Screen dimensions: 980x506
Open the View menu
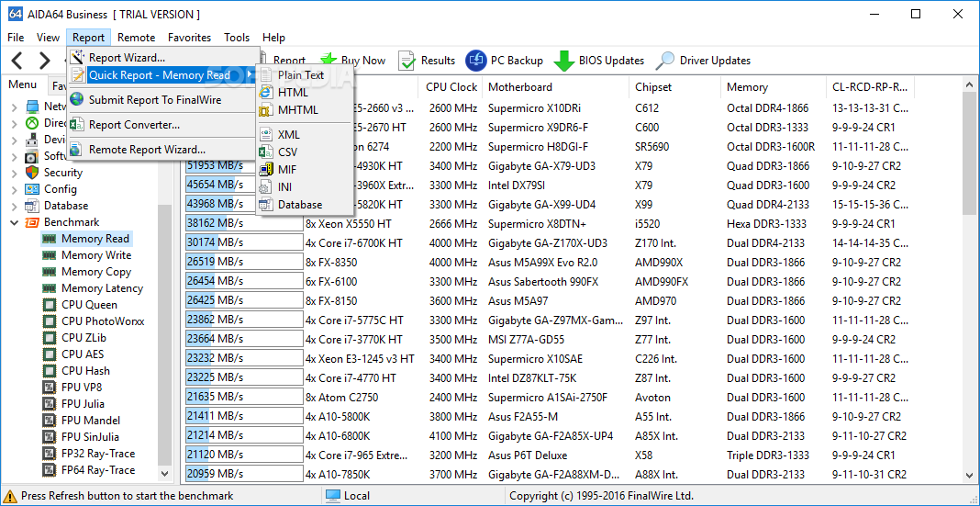point(48,38)
